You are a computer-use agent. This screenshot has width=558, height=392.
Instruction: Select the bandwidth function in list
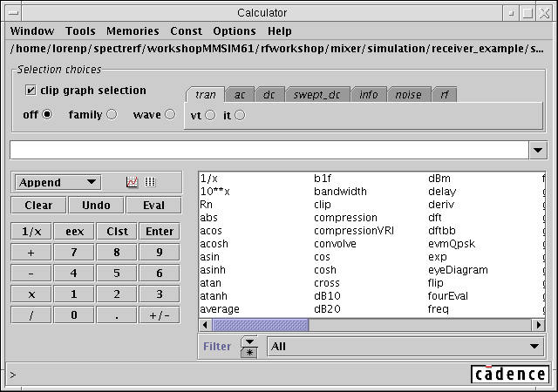[x=340, y=191]
